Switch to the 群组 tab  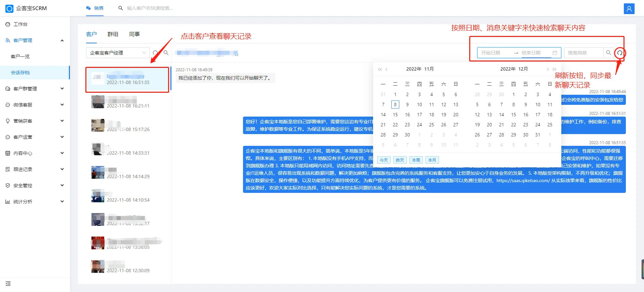tap(113, 34)
